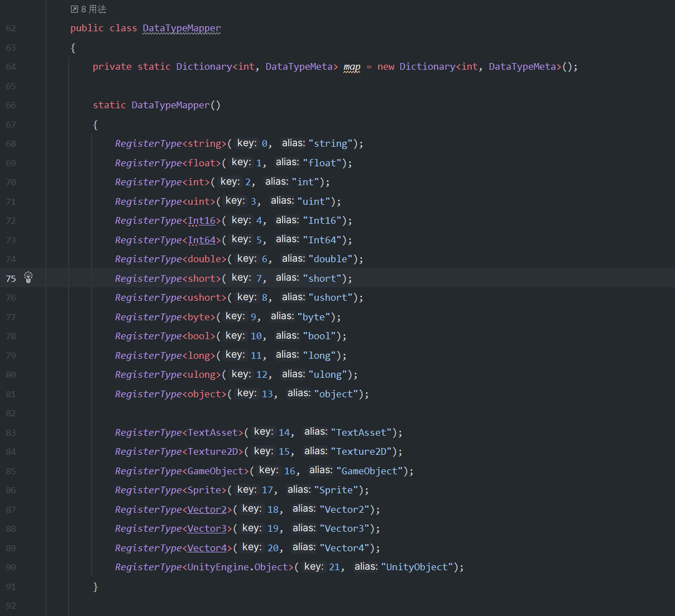Click the Int16 type on line 72
675x616 pixels.
tap(202, 220)
